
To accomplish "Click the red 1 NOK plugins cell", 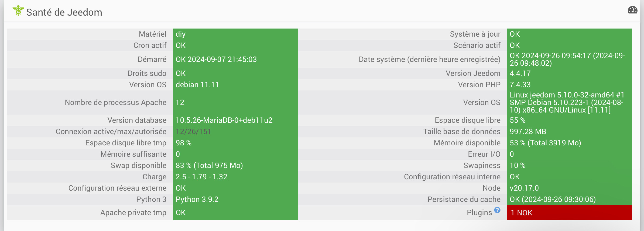I will click(569, 213).
